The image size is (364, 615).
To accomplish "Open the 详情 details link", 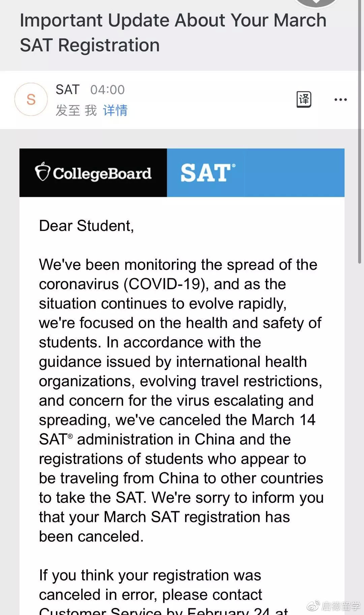I will click(115, 110).
